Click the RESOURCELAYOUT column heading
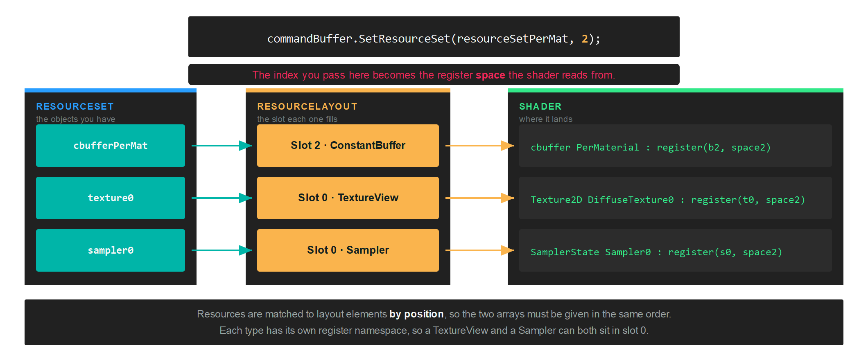The width and height of the screenshot is (868, 360). coord(307,106)
